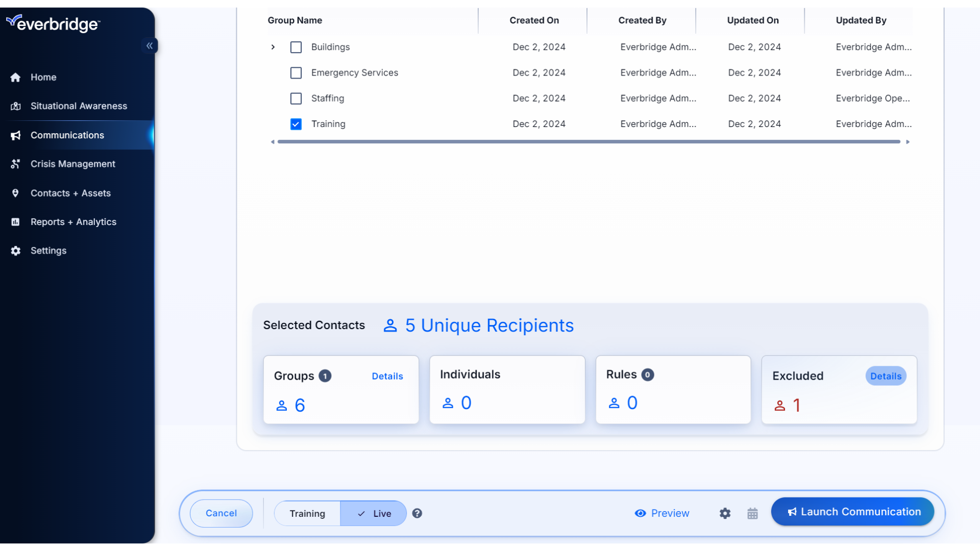
Task: Open the help question mark next to Live
Action: (417, 513)
